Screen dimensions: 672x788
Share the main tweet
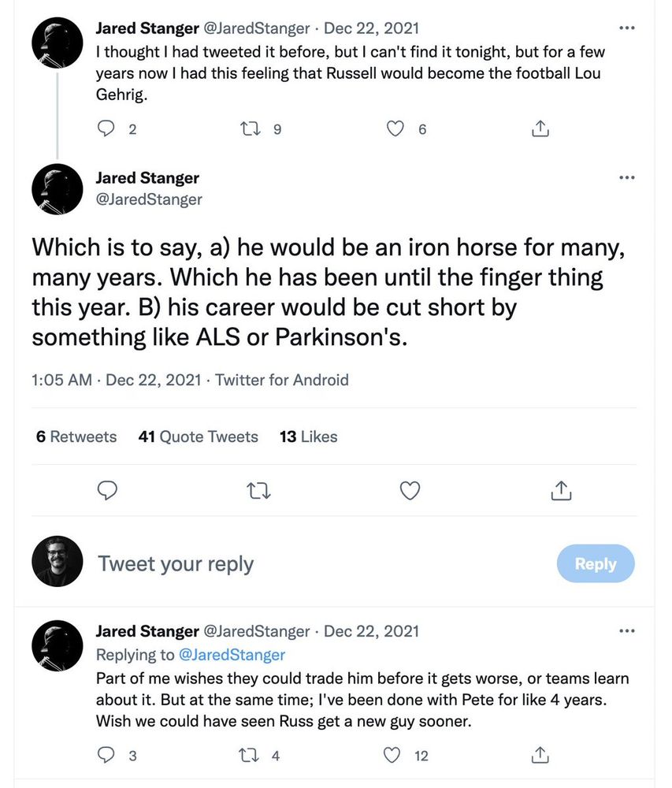pyautogui.click(x=560, y=491)
